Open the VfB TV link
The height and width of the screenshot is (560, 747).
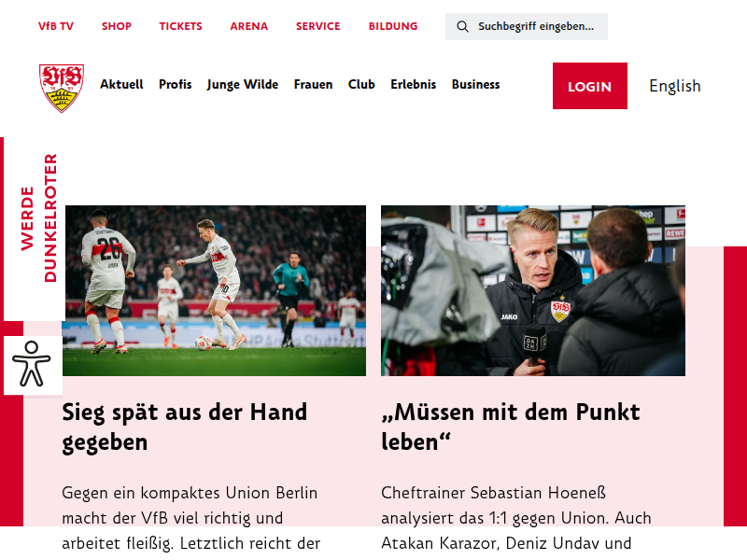[56, 26]
